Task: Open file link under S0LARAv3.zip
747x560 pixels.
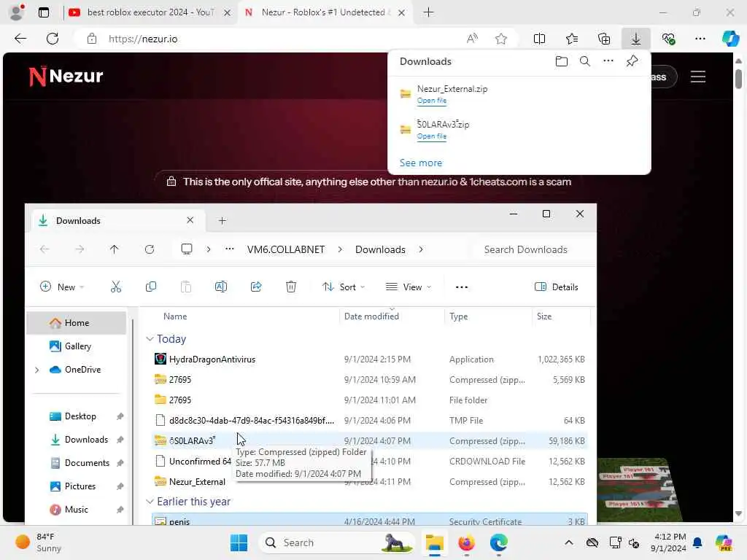Action: (432, 136)
